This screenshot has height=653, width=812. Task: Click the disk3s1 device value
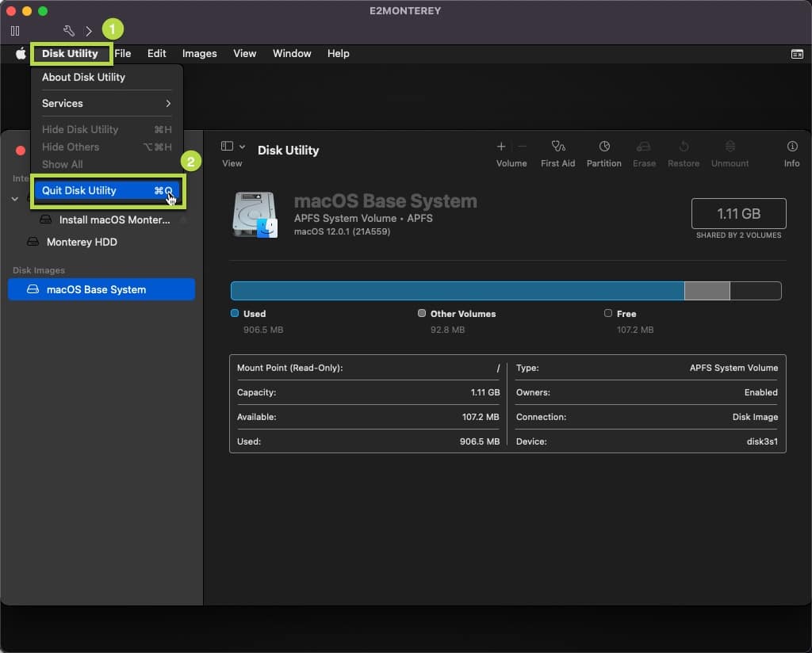pyautogui.click(x=762, y=441)
